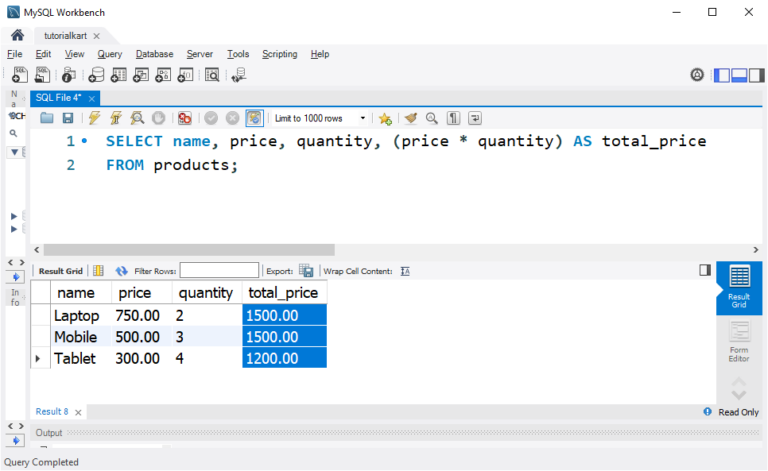The width and height of the screenshot is (768, 471).
Task: Toggle the auto-commit mode button
Action: coord(254,118)
